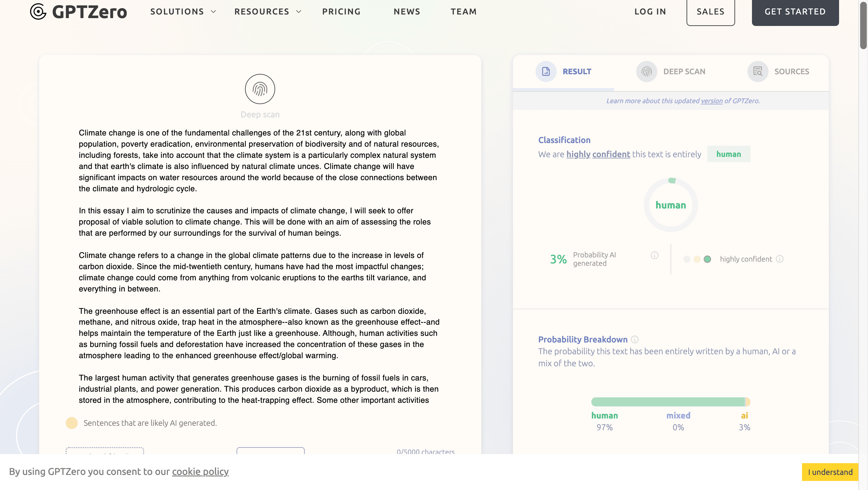This screenshot has width=868, height=490.
Task: Click info icon next to highly confident
Action: coord(780,259)
